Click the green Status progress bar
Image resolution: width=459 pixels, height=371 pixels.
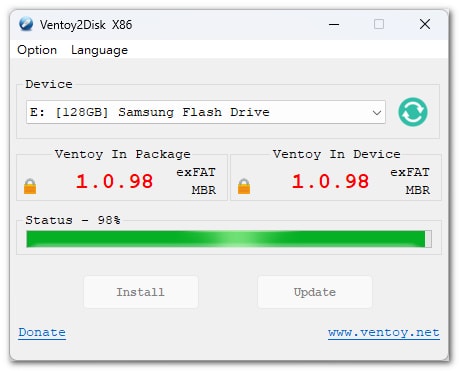pos(229,239)
